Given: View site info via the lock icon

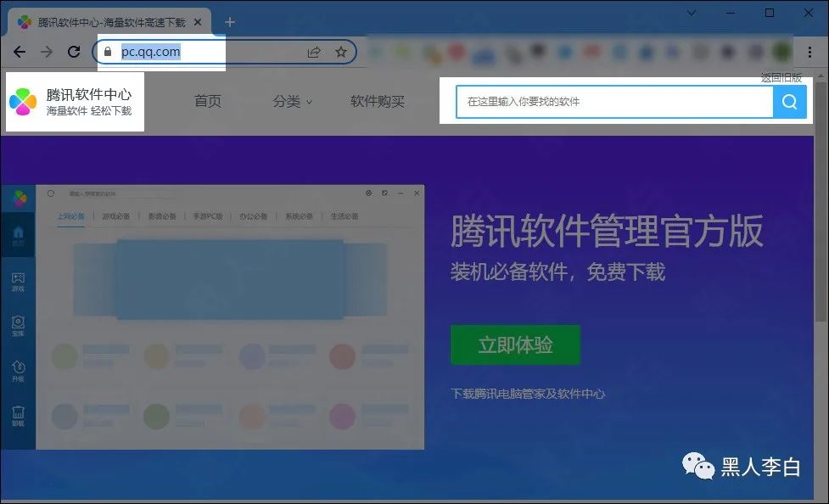Looking at the screenshot, I should click(108, 51).
